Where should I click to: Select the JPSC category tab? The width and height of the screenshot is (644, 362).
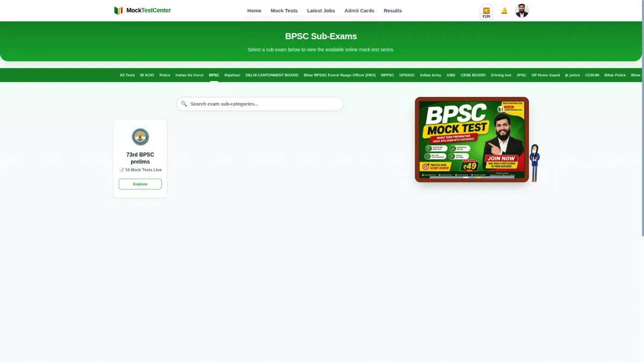click(522, 75)
